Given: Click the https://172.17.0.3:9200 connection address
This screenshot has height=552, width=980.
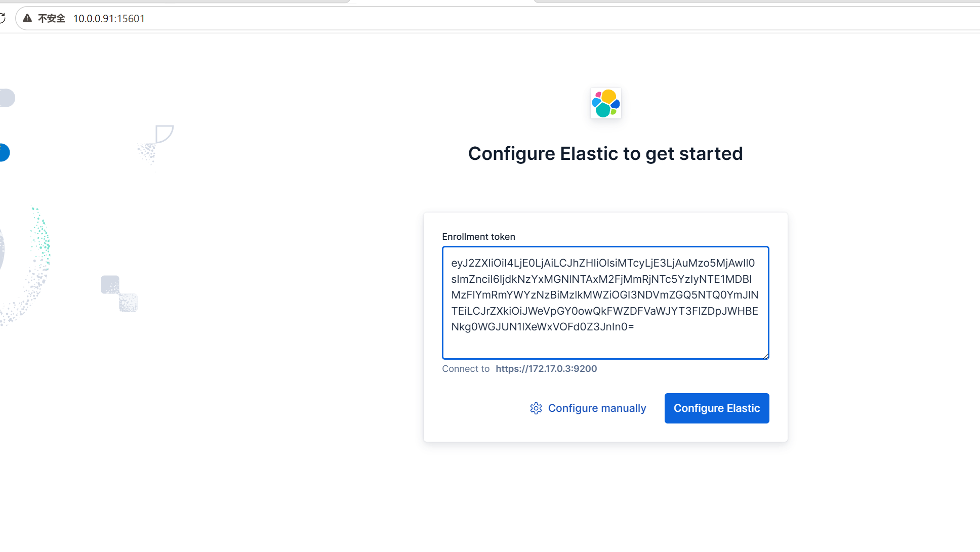Looking at the screenshot, I should (x=546, y=369).
